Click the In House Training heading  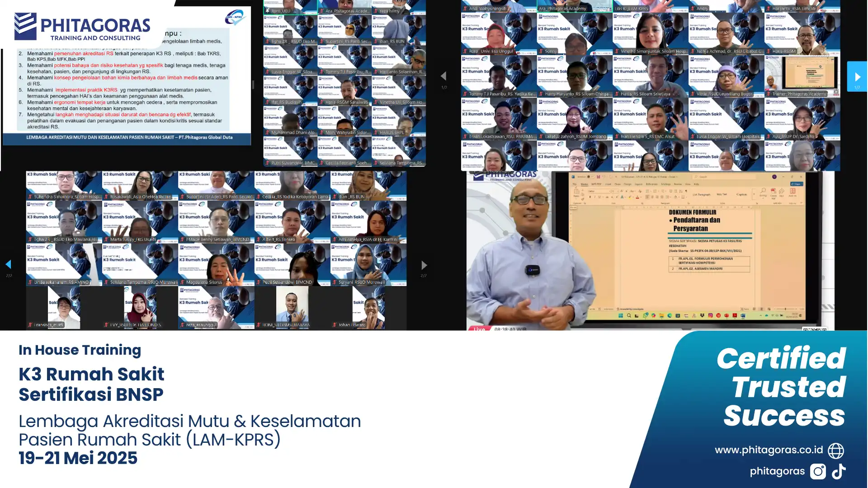click(x=80, y=350)
